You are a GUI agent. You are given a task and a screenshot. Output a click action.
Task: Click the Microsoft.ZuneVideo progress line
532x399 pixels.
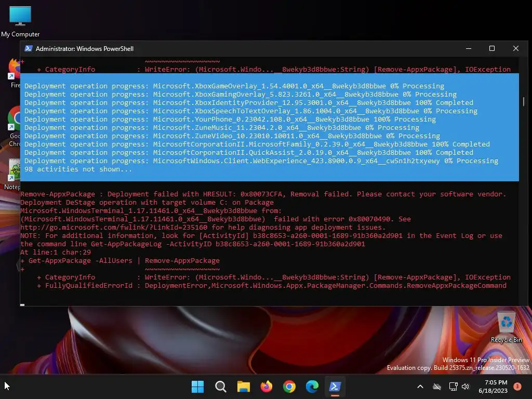[232, 136]
